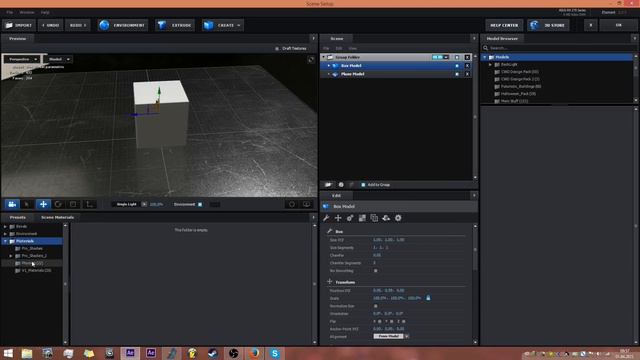
Task: Toggle visibility of Plane Model
Action: 457,74
